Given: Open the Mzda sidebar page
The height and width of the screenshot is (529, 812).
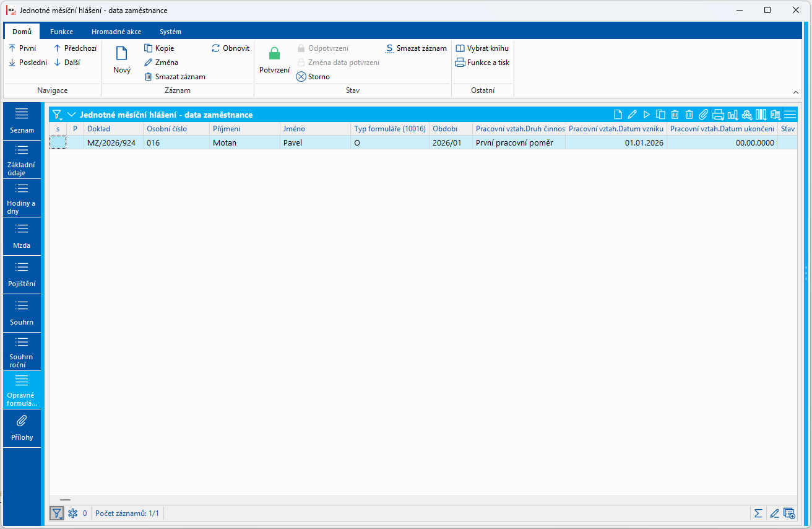Looking at the screenshot, I should click(22, 237).
